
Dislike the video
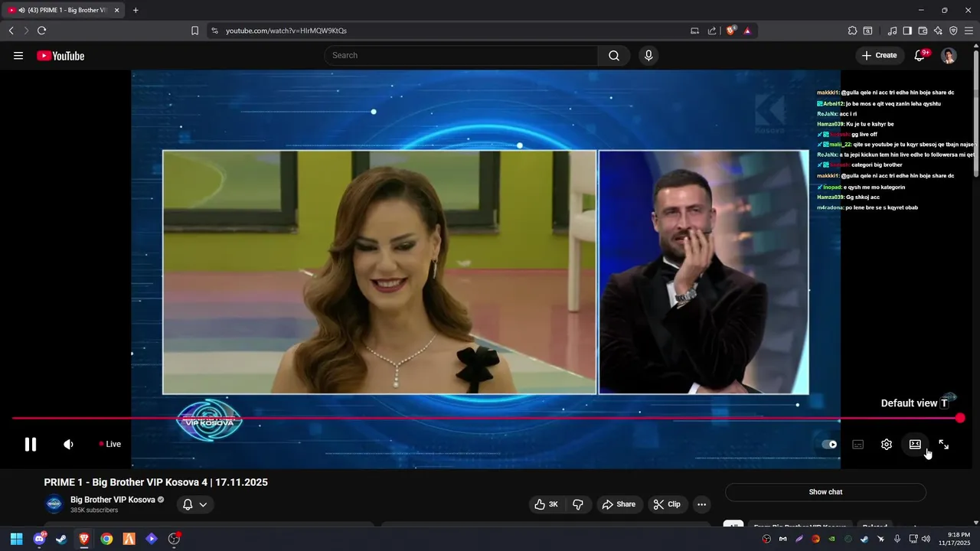[x=578, y=504]
